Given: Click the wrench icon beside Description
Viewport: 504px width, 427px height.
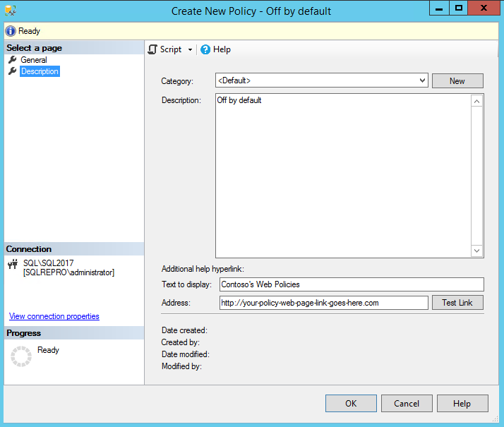Looking at the screenshot, I should pos(13,71).
